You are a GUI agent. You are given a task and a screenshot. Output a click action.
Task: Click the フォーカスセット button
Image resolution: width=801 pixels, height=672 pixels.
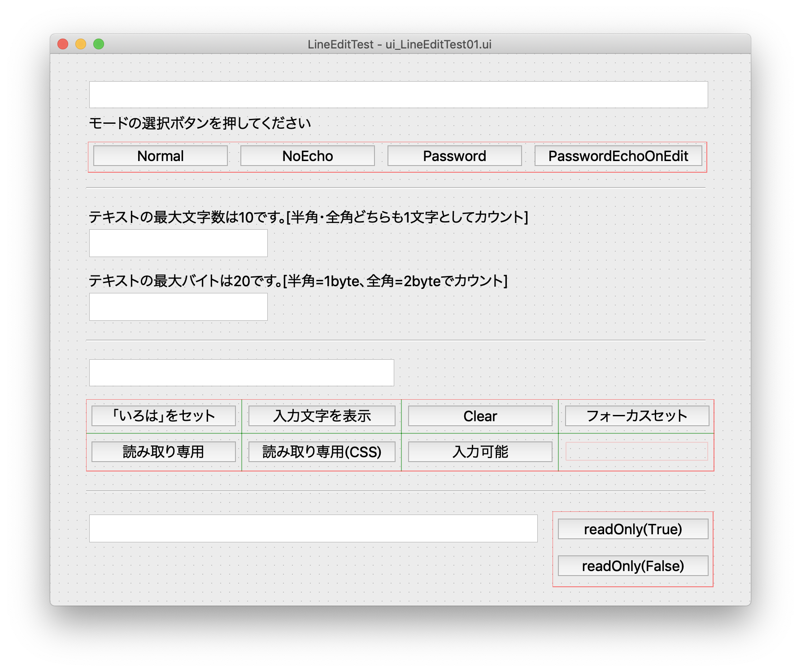[637, 416]
